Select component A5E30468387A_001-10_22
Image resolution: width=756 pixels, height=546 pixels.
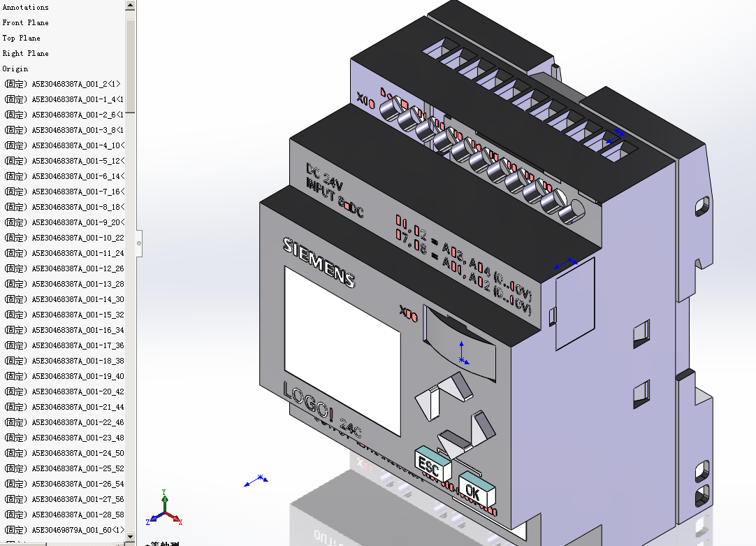64,238
